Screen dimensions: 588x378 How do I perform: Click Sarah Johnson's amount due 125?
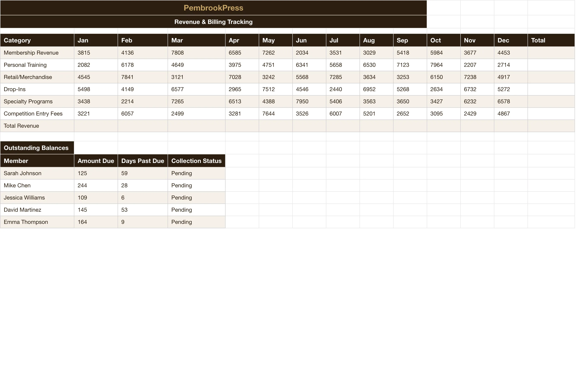96,173
